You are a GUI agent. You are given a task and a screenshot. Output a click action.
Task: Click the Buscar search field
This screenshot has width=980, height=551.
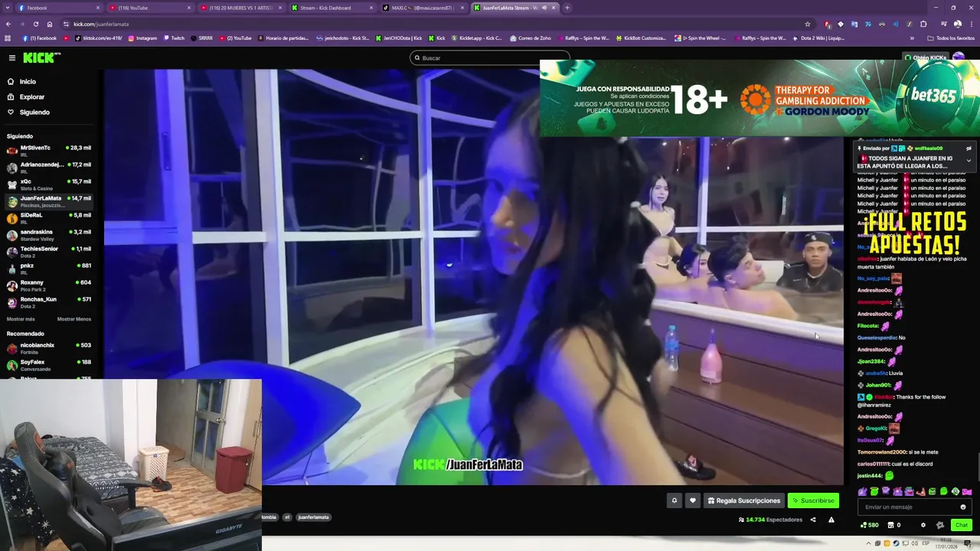pos(490,58)
